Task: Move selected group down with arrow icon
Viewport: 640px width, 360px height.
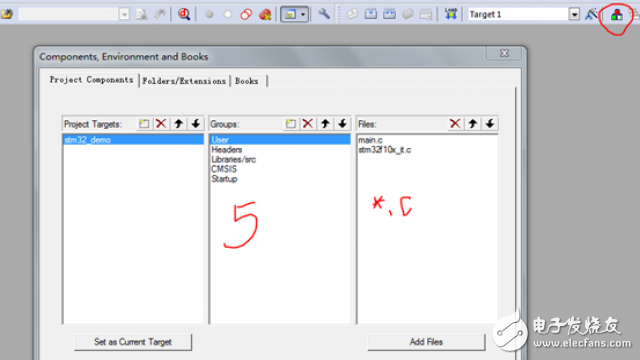Action: tap(342, 124)
